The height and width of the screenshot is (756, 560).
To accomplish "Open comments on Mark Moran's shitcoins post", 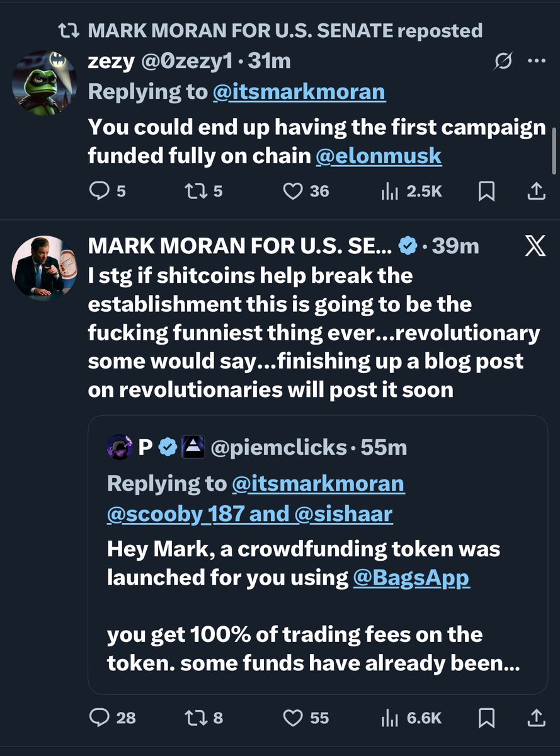I will (x=99, y=717).
